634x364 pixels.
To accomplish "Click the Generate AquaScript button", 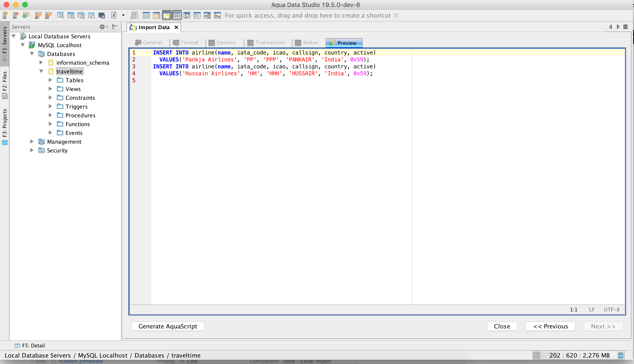I will point(168,326).
